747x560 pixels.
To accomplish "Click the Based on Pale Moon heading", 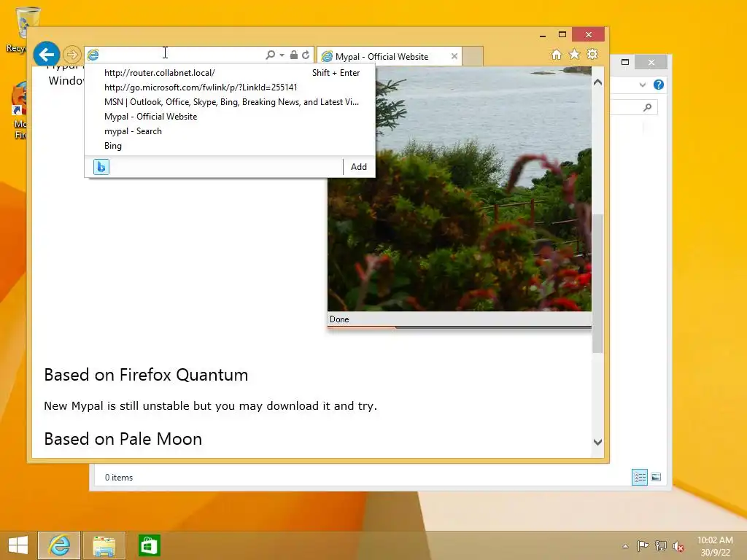I will (123, 439).
